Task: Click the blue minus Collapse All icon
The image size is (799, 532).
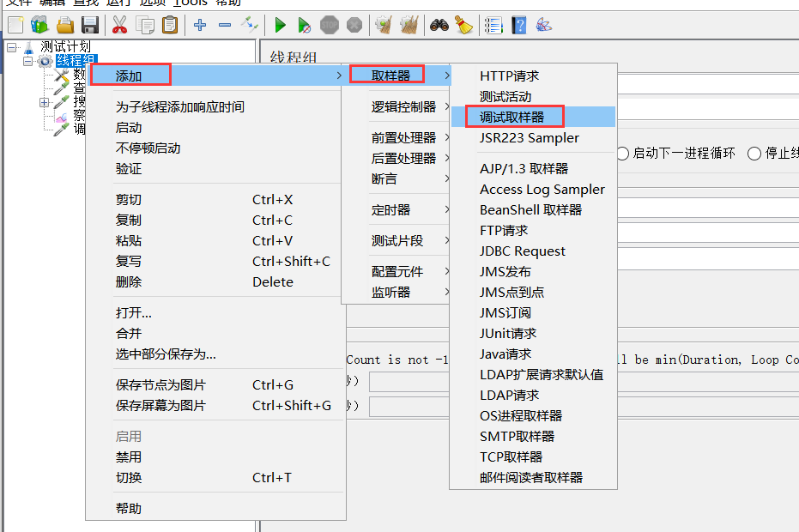Action: click(x=225, y=25)
